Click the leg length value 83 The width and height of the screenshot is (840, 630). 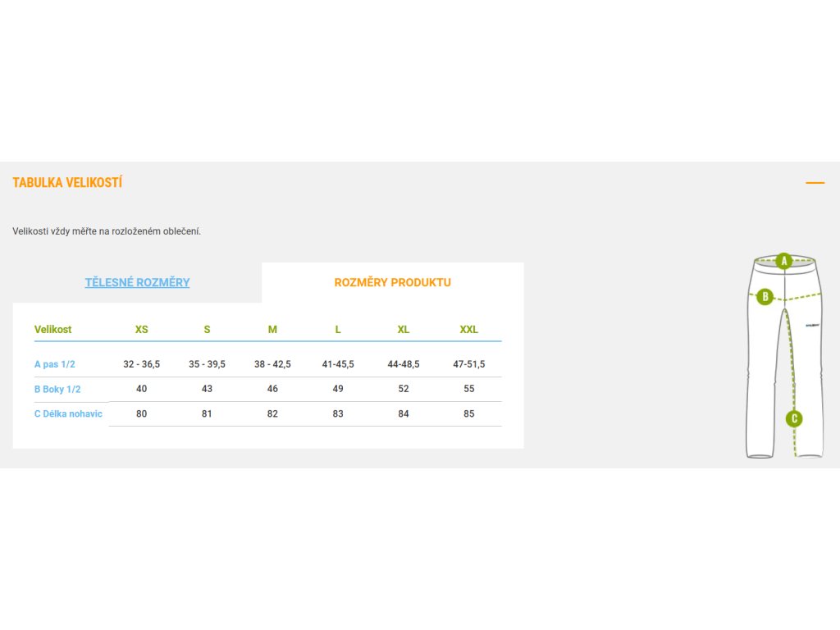tap(338, 413)
